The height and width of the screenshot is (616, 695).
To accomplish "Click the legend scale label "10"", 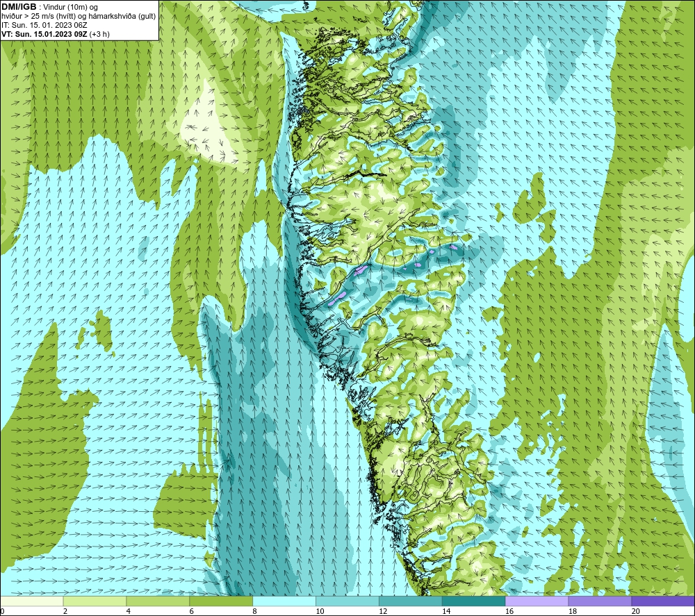I will (x=320, y=611).
